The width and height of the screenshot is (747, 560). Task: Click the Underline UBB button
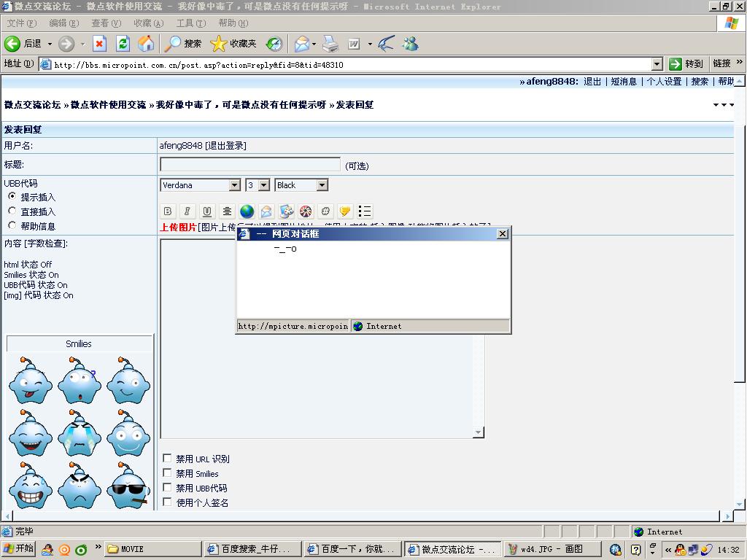tap(207, 211)
